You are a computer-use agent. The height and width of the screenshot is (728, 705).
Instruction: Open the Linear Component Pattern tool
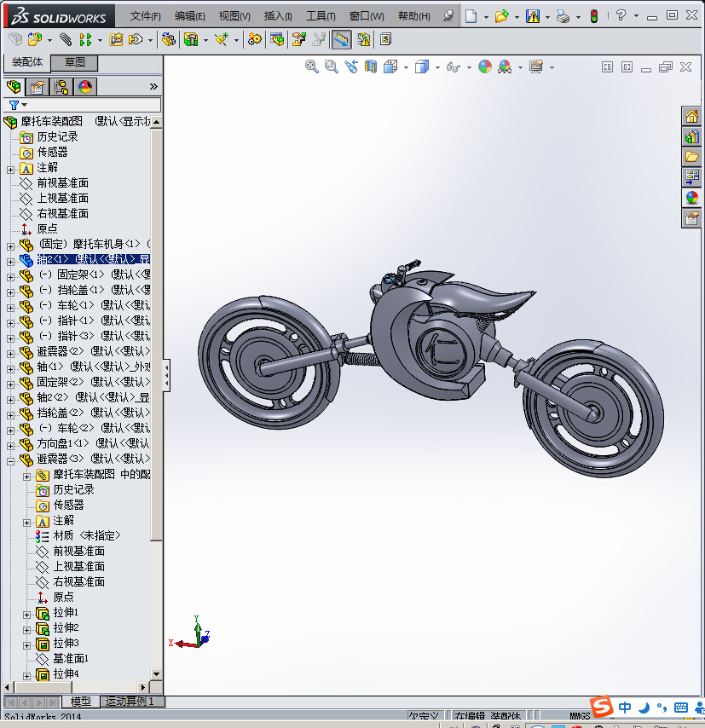click(85, 39)
